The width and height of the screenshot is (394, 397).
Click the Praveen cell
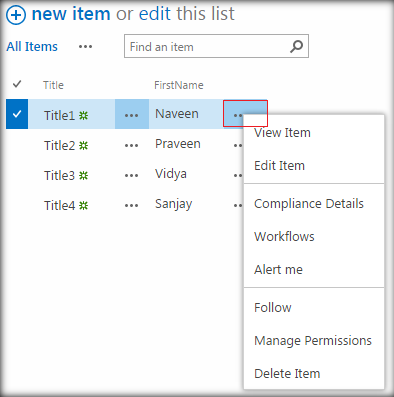[178, 144]
